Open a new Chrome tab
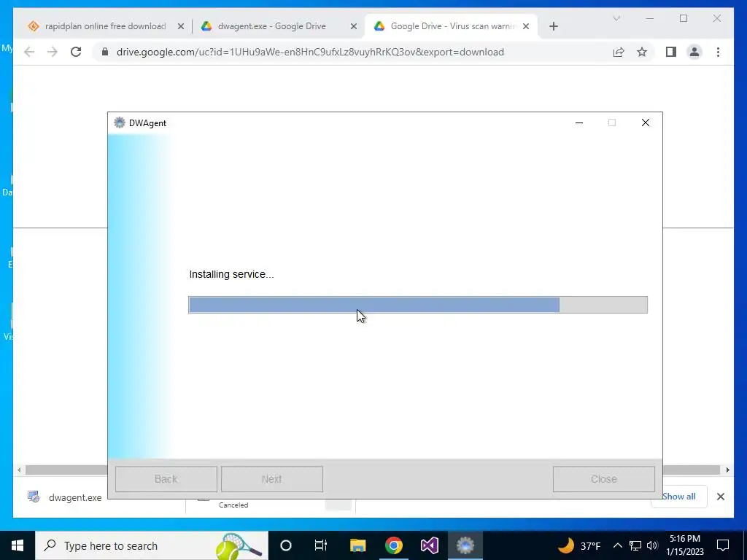Image resolution: width=747 pixels, height=560 pixels. click(x=553, y=27)
